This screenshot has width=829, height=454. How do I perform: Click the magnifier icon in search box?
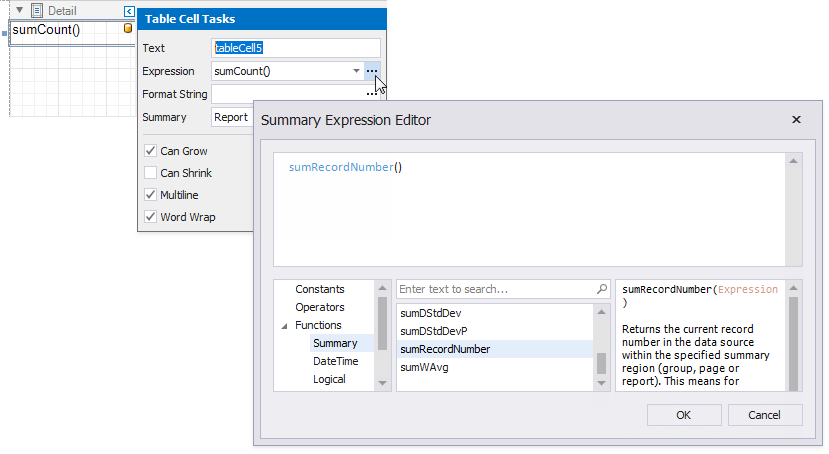click(x=602, y=289)
